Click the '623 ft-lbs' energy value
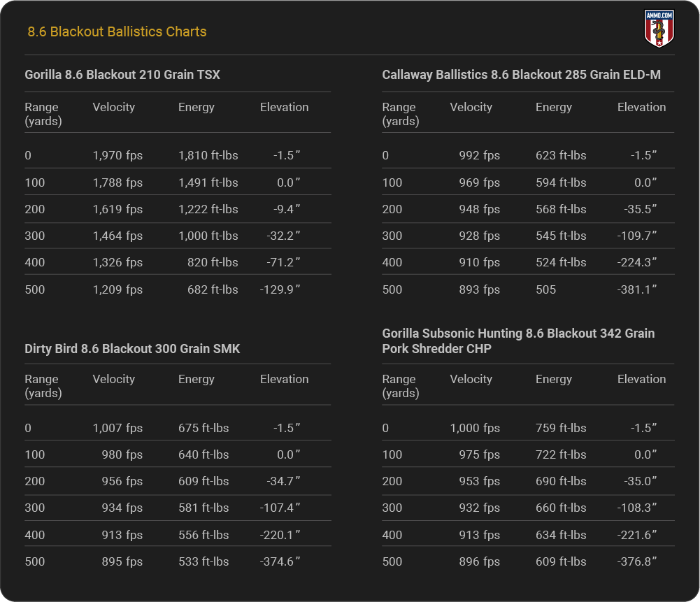The image size is (700, 602). (x=561, y=155)
